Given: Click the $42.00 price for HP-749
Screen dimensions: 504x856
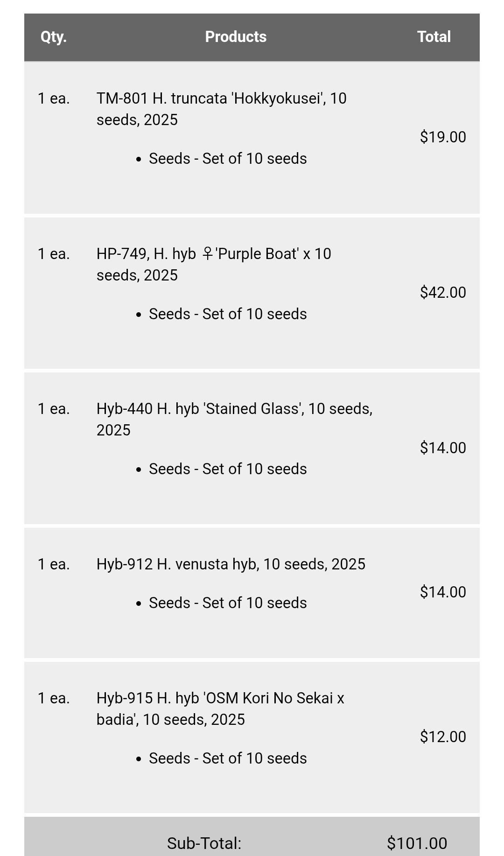Looking at the screenshot, I should (x=443, y=292).
